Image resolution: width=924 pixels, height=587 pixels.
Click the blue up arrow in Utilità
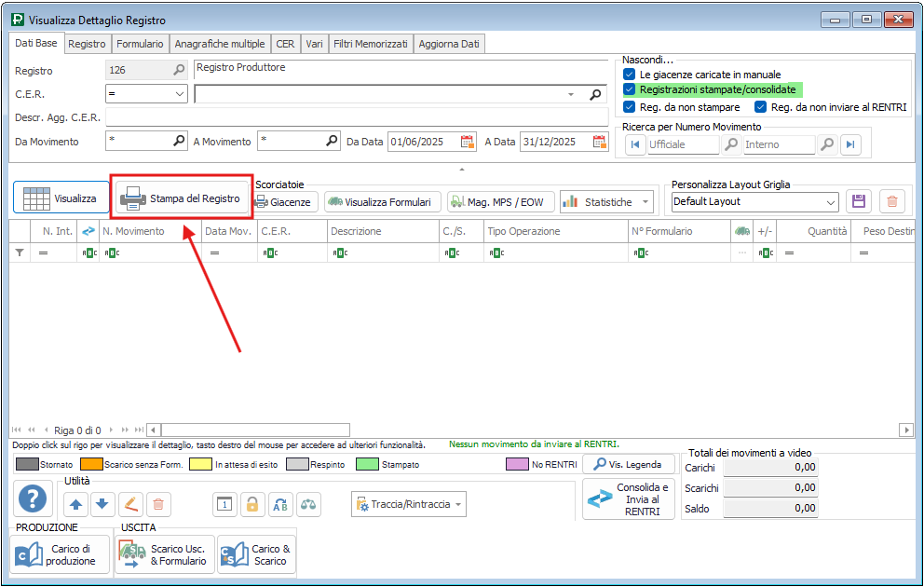(76, 504)
